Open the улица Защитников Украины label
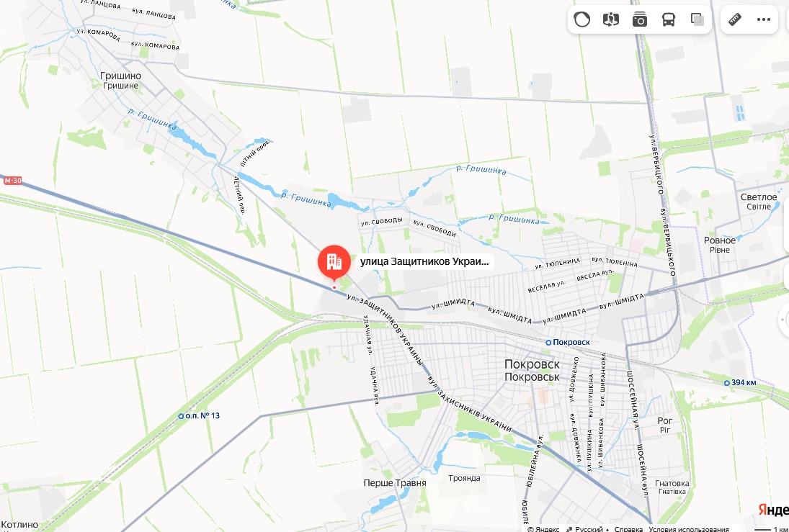Viewport: 789px width, 532px height. (x=424, y=261)
